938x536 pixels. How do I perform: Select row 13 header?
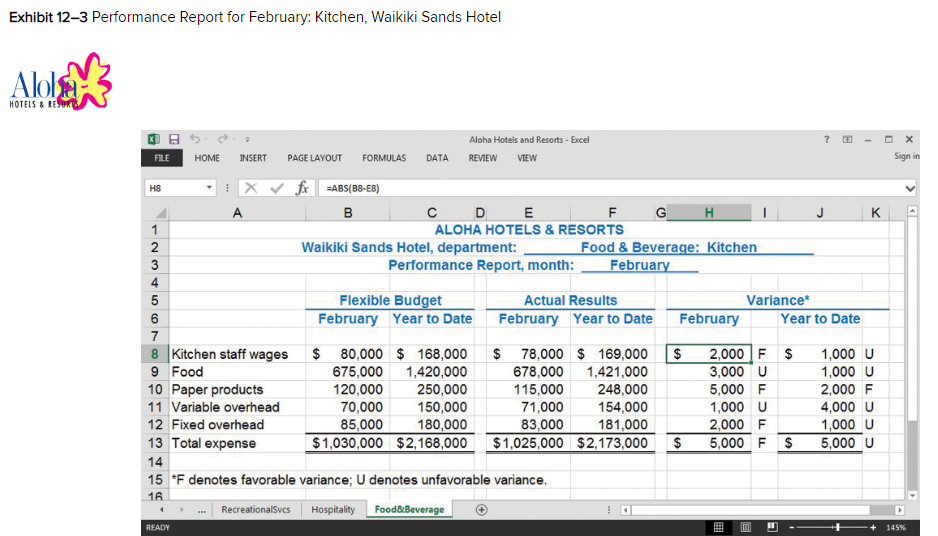(x=155, y=443)
